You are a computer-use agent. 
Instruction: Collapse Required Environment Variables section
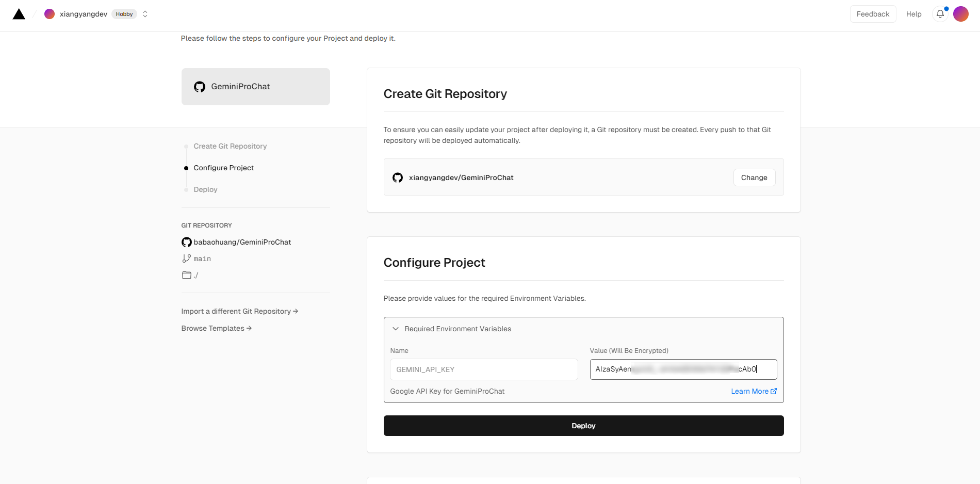coord(396,329)
